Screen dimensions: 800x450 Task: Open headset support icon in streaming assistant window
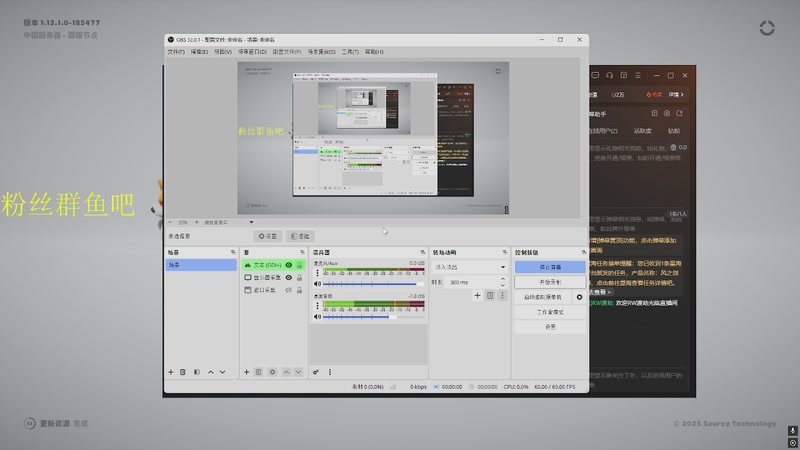click(609, 76)
